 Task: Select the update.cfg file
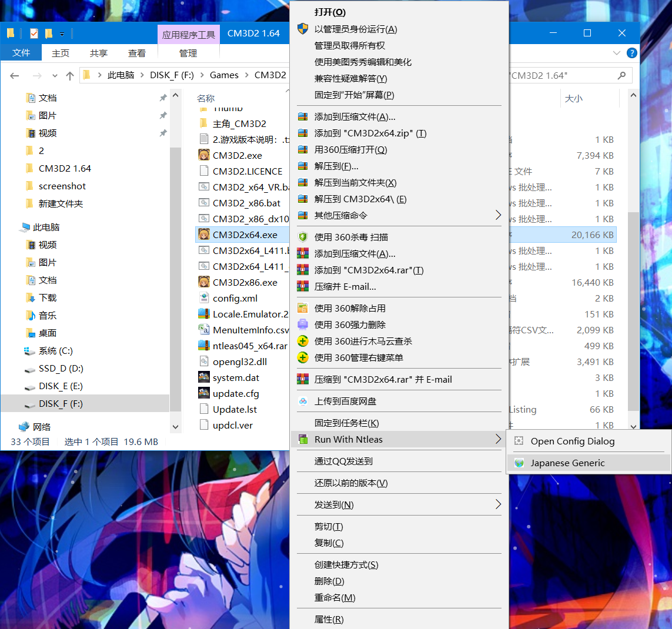[236, 393]
